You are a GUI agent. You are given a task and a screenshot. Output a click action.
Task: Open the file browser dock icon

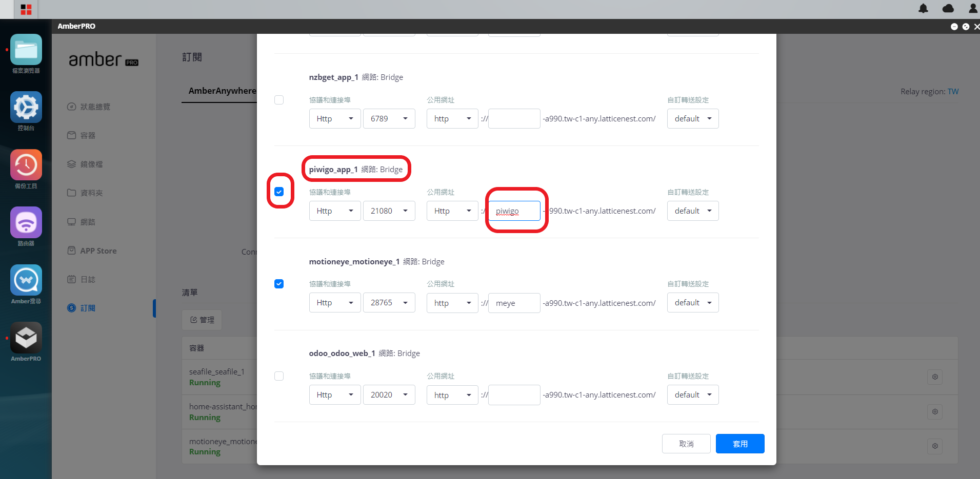tap(26, 50)
